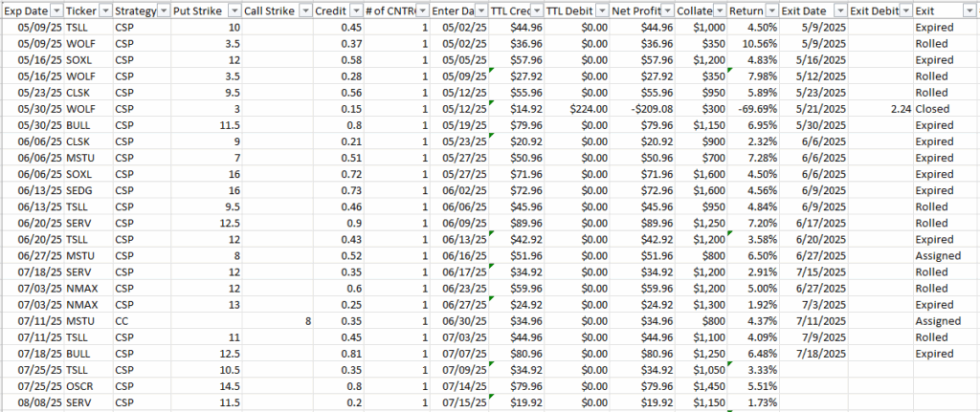This screenshot has width=980, height=412.
Task: Click the 7/3/2025 exit date cell
Action: (814, 304)
